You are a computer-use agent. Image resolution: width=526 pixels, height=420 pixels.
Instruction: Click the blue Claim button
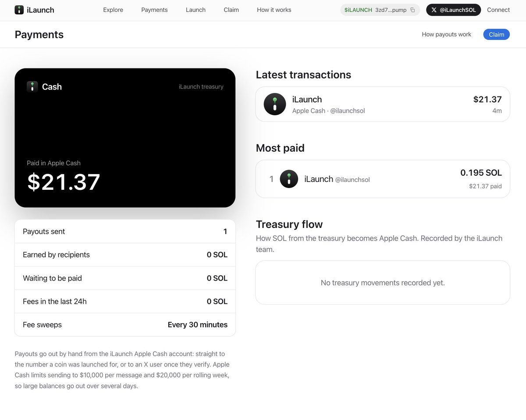496,34
